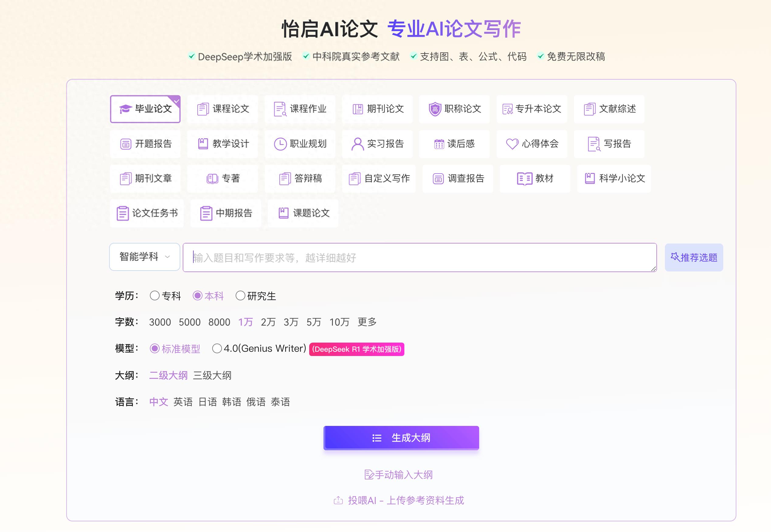Click 更多 to show more word counts
The height and width of the screenshot is (532, 771).
[367, 322]
